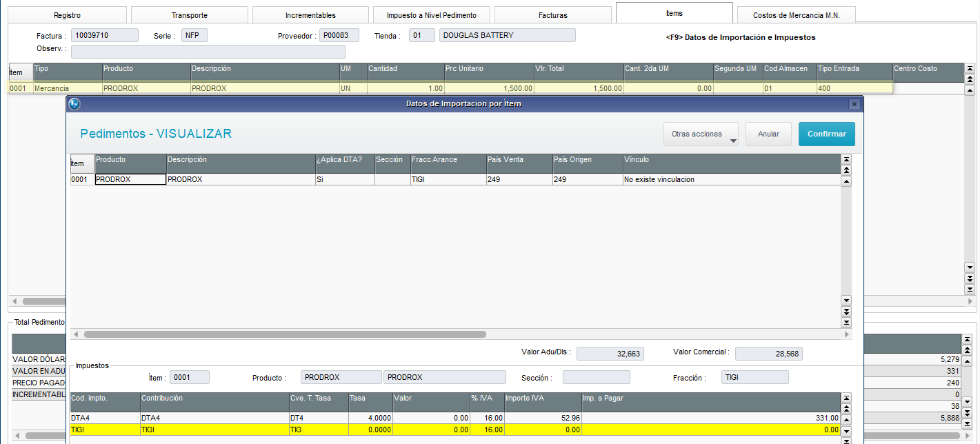Jump to first row in Impuestos grid
The image size is (980, 444).
[846, 398]
